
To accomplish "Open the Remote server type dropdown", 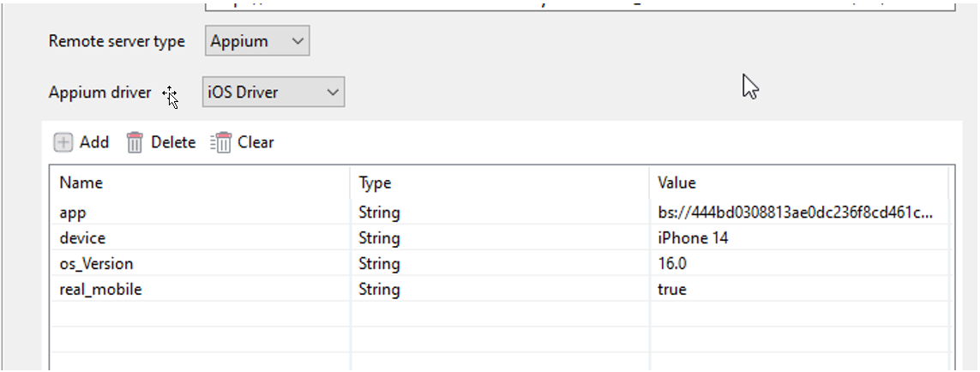I will 257,41.
